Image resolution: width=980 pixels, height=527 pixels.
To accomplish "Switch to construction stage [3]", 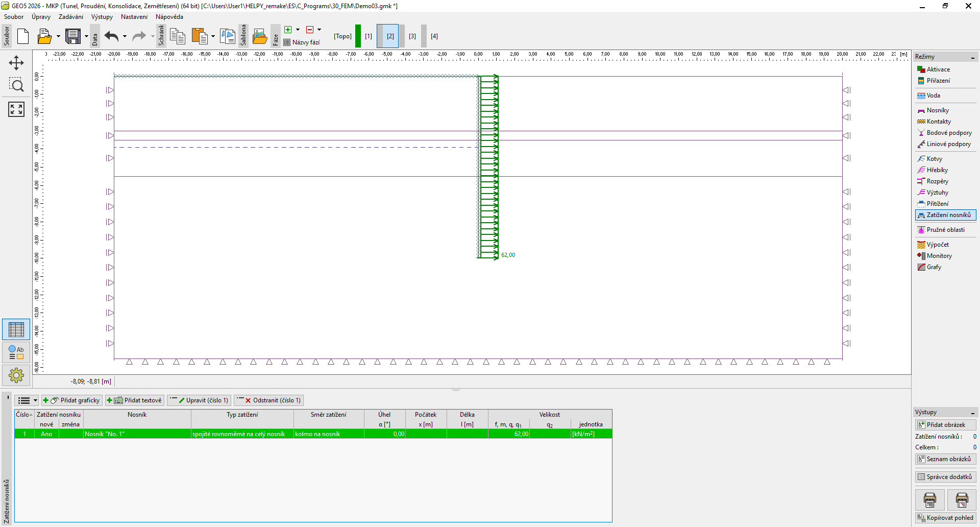I will tap(412, 36).
